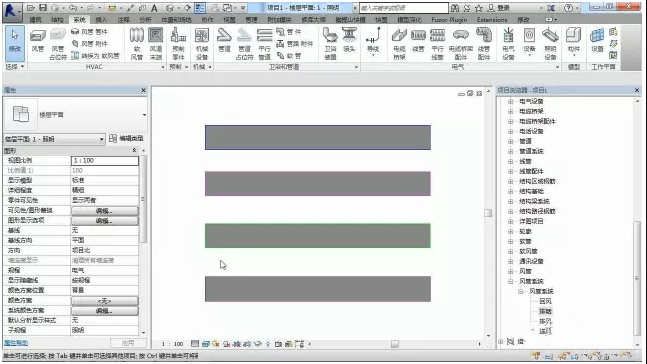
Task: Click the canvas vertical scrollbar thumb
Action: pyautogui.click(x=488, y=213)
